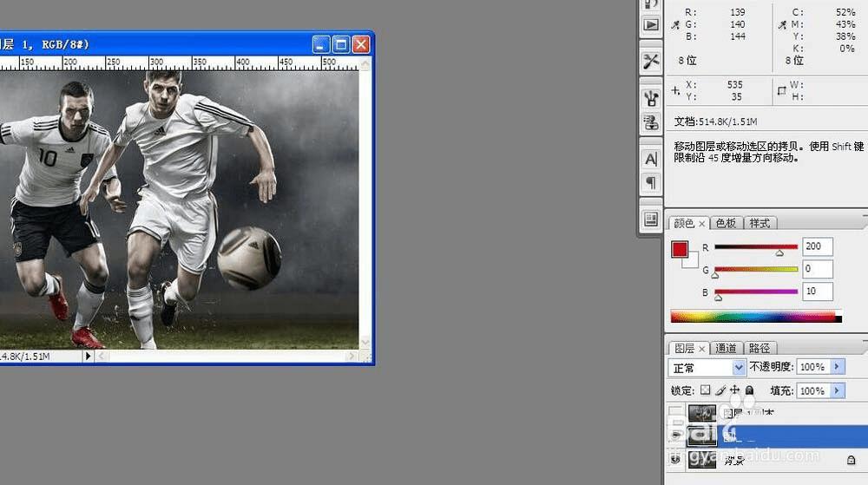Open the opacity (不透明度) slider arrow
The height and width of the screenshot is (485, 868).
click(838, 366)
